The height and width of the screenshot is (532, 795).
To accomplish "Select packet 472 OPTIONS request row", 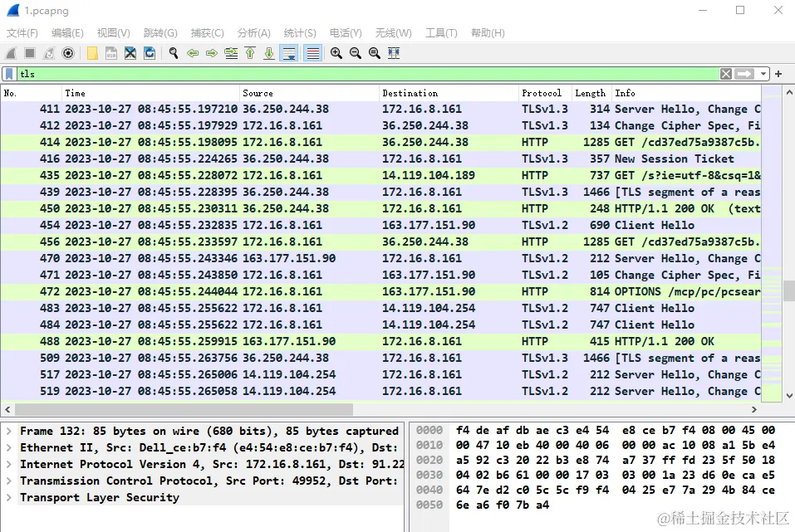I will pyautogui.click(x=380, y=291).
